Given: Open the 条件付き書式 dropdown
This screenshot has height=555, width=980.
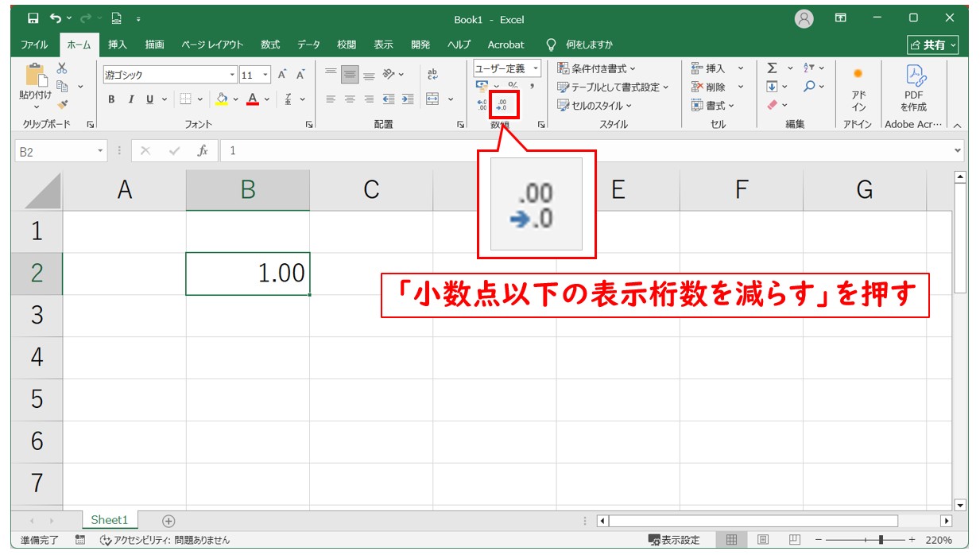Looking at the screenshot, I should click(x=596, y=68).
